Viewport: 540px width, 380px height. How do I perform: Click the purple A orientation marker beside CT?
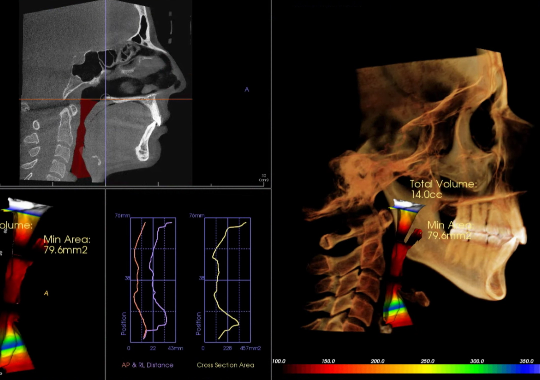click(247, 90)
